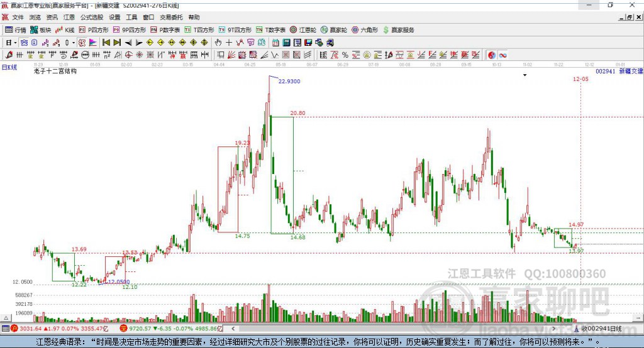Open the P数字表 tool
Viewport: 644px width, 348px height.
point(165,30)
